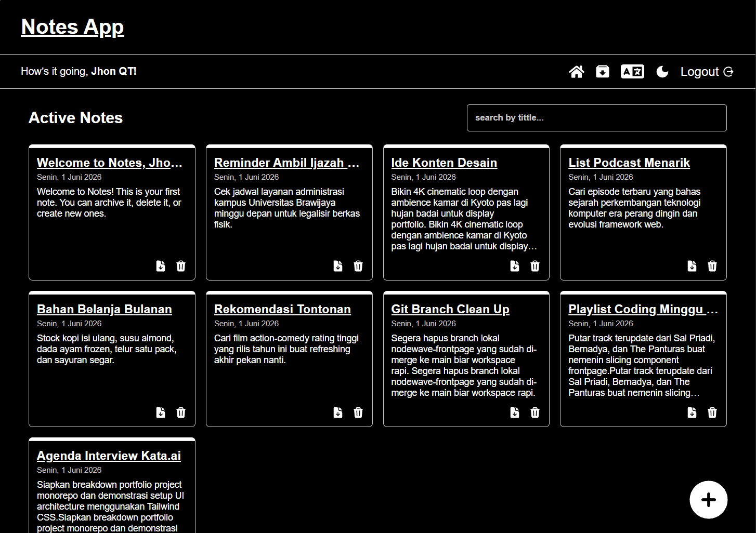The height and width of the screenshot is (533, 756).
Task: Open the Reminder Ambil Ijazah title link
Action: pyautogui.click(x=287, y=163)
